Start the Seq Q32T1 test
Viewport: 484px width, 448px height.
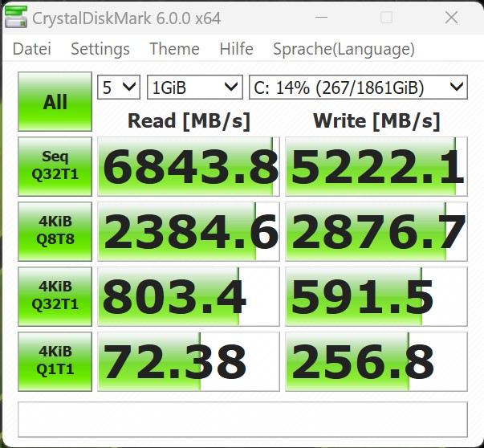(55, 166)
